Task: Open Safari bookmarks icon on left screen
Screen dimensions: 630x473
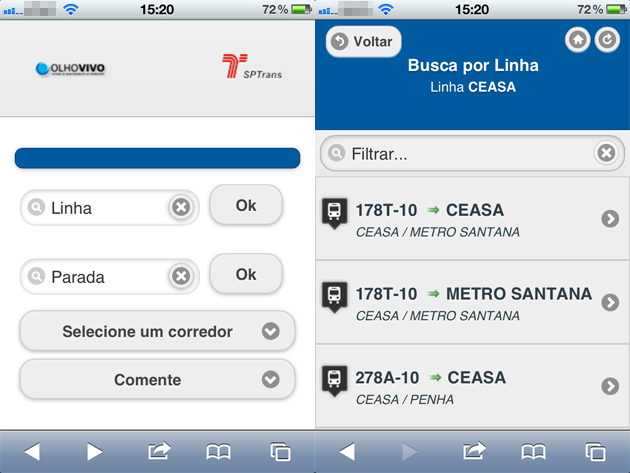Action: 218,452
